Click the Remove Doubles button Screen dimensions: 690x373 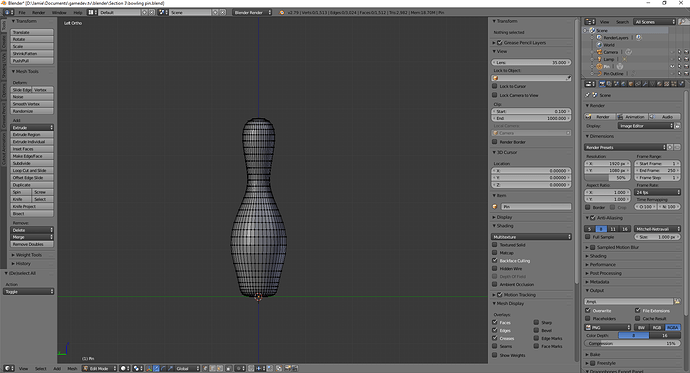32,244
